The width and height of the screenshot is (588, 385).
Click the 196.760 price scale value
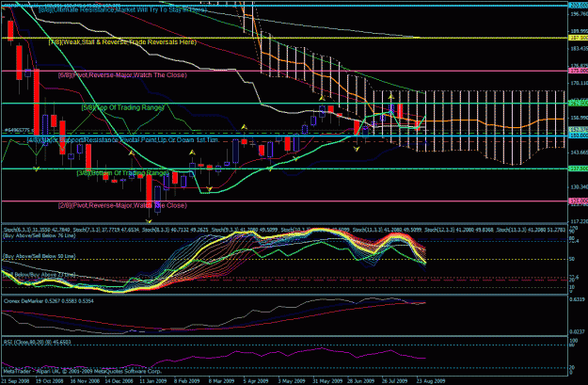579,14
